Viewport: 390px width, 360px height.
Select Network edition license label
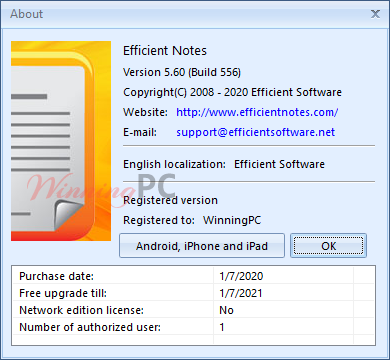(82, 310)
